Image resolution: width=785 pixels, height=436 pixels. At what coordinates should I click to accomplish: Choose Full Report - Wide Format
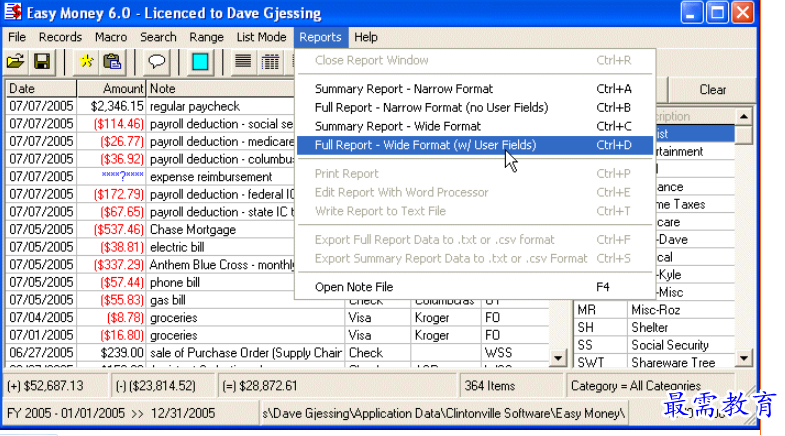tap(475, 145)
